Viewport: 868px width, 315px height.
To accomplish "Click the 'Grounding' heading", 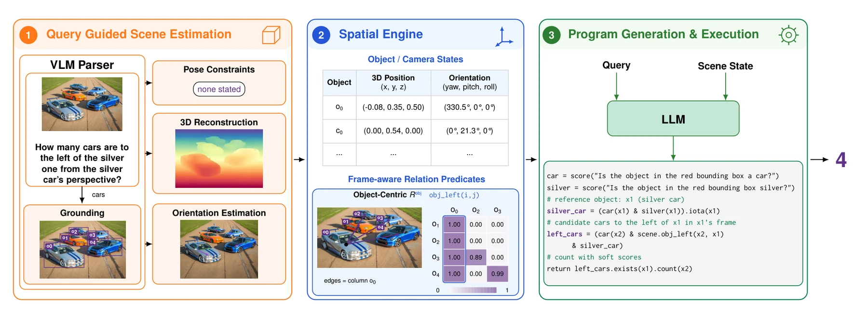I will 82,213.
